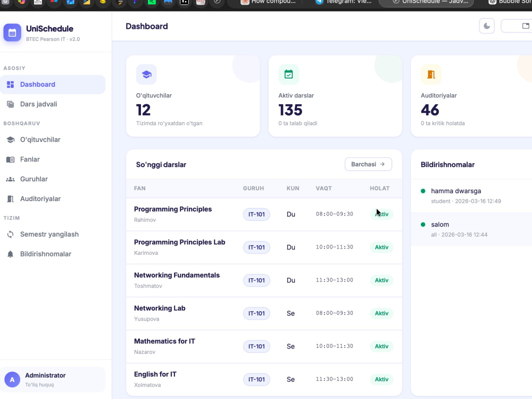This screenshot has height=399, width=532.
Task: Switch to the Telegram browser tab
Action: point(343,2)
